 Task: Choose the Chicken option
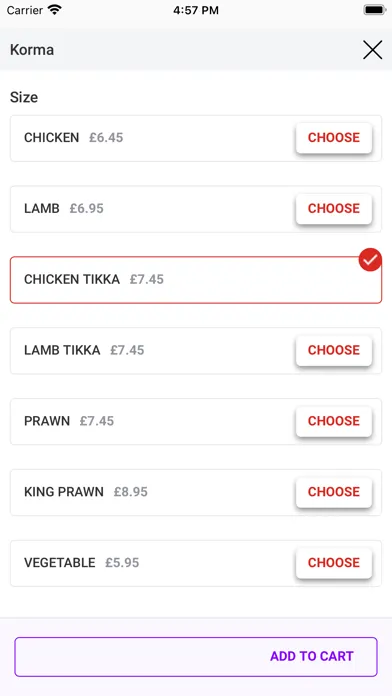coord(334,138)
